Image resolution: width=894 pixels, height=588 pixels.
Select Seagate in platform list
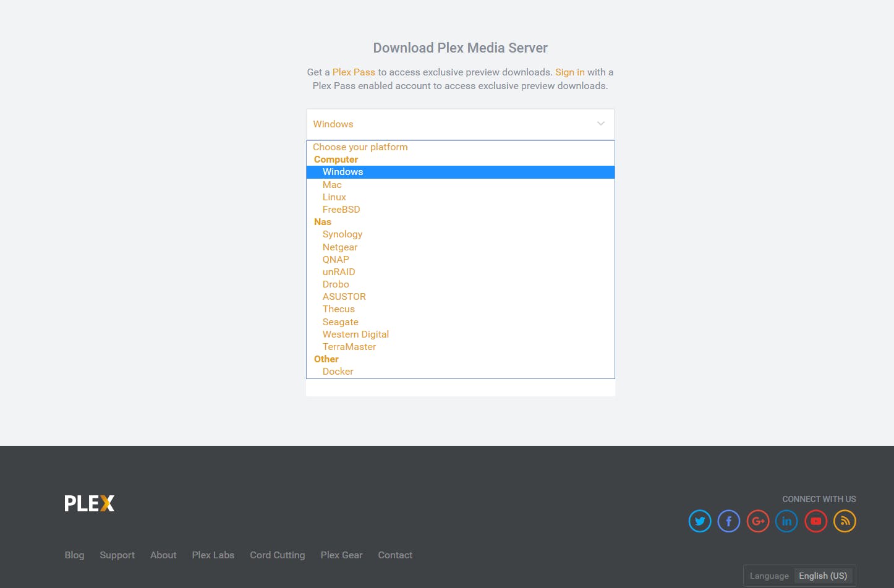[x=461, y=322]
